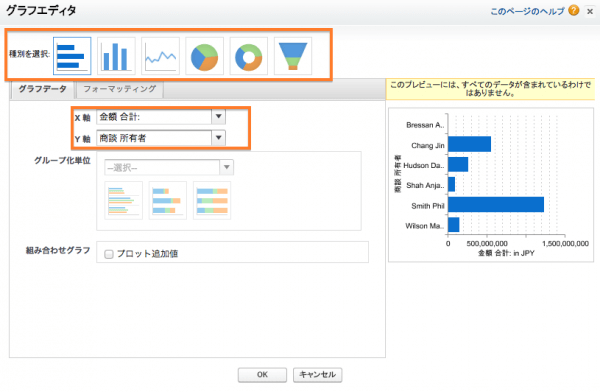Close the グラフエディタ dialog
Screen dimensions: 600x392
[x=590, y=11]
